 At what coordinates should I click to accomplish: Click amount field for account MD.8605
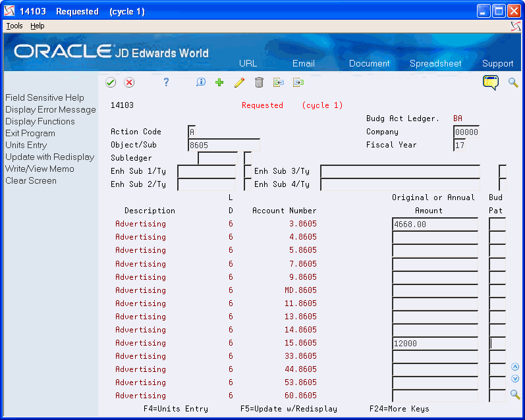(435, 290)
